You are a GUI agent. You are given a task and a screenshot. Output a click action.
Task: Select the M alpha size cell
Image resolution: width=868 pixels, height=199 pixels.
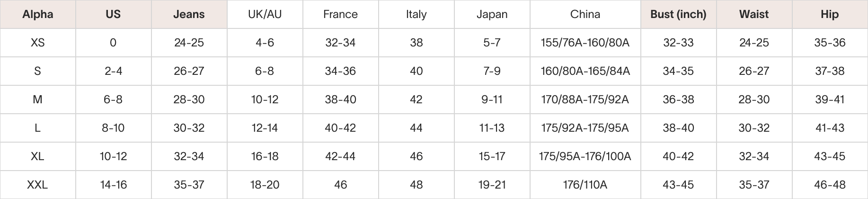(38, 99)
